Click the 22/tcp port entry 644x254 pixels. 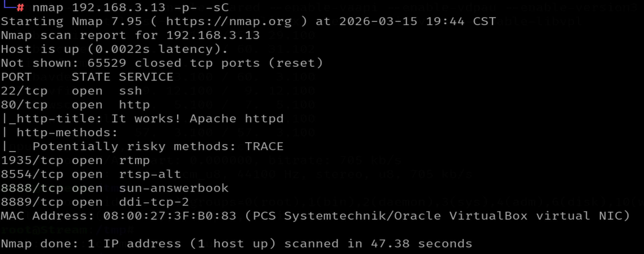[x=24, y=91]
